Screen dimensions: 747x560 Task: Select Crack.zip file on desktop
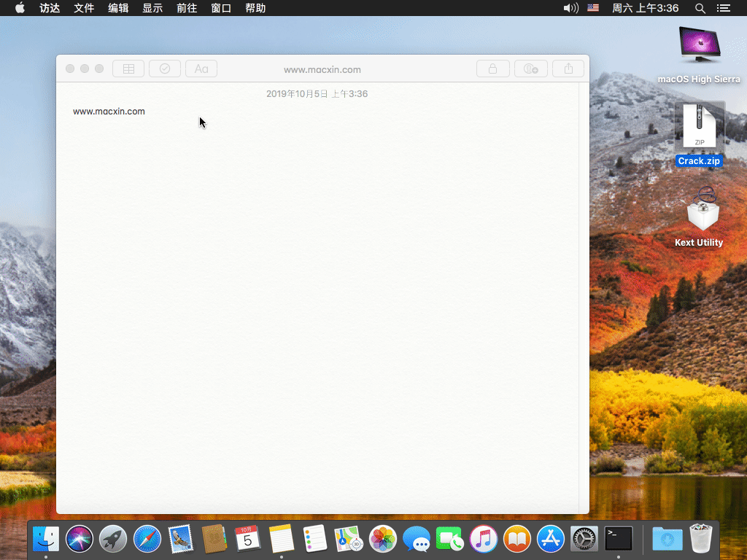699,134
